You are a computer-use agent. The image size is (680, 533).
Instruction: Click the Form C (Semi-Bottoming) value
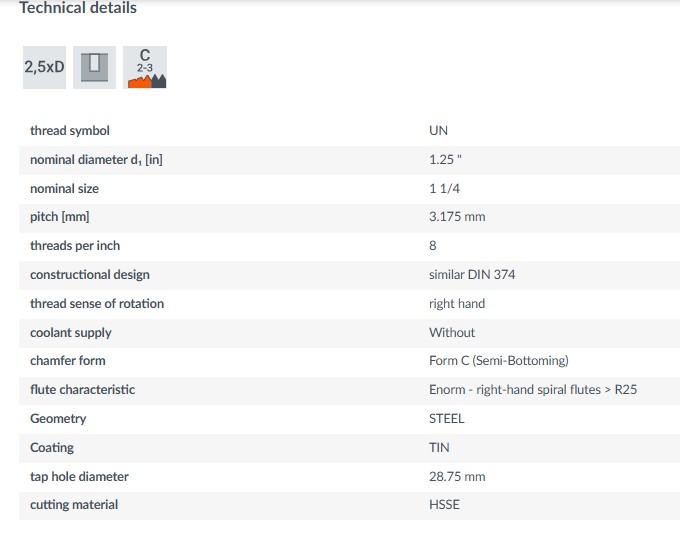pyautogui.click(x=498, y=360)
